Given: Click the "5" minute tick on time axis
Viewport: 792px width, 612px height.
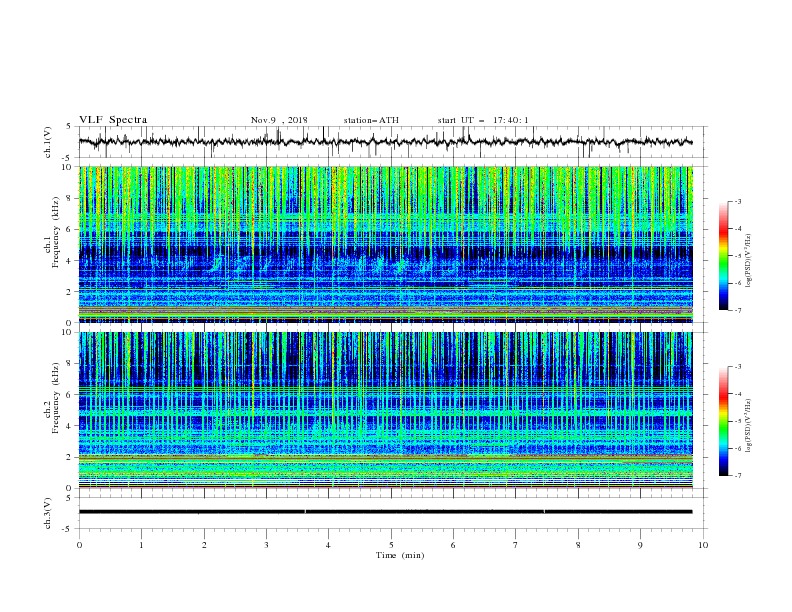Looking at the screenshot, I should point(391,545).
